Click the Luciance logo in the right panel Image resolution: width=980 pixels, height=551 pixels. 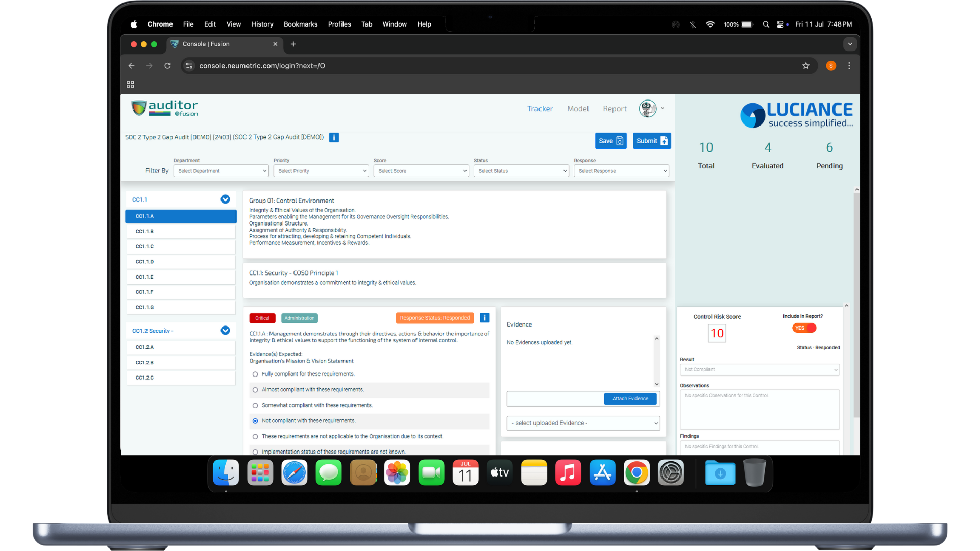click(x=796, y=114)
